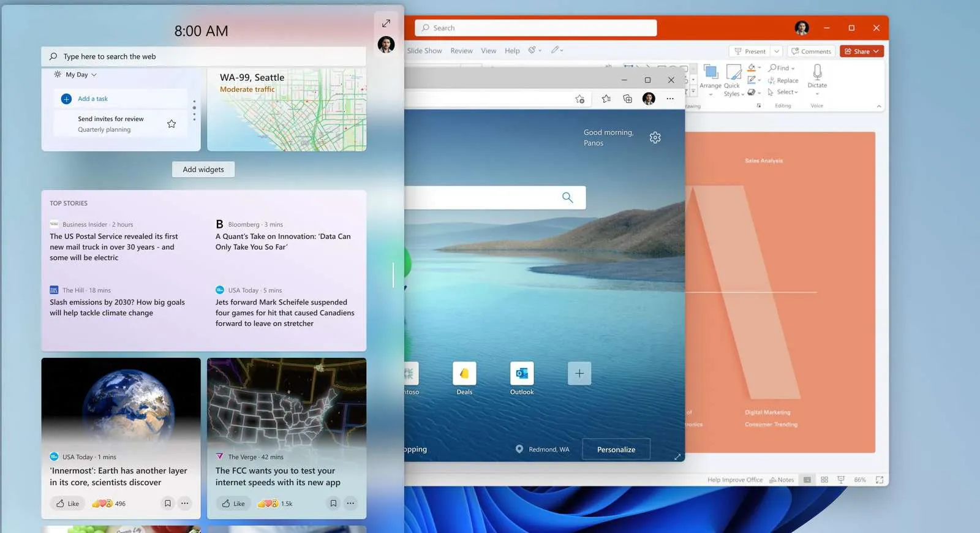The height and width of the screenshot is (533, 980).
Task: Add this page to favorites in Edge
Action: click(579, 99)
